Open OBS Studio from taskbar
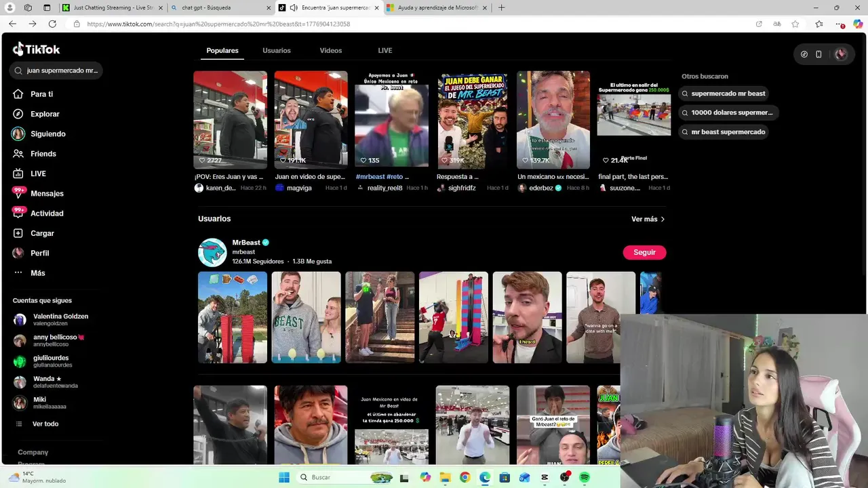This screenshot has height=488, width=868. (565, 477)
